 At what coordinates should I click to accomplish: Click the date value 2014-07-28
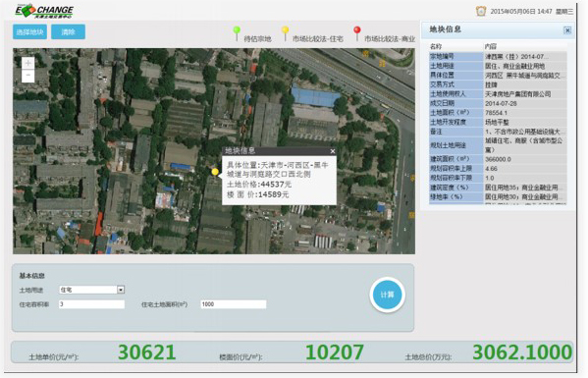click(x=501, y=103)
